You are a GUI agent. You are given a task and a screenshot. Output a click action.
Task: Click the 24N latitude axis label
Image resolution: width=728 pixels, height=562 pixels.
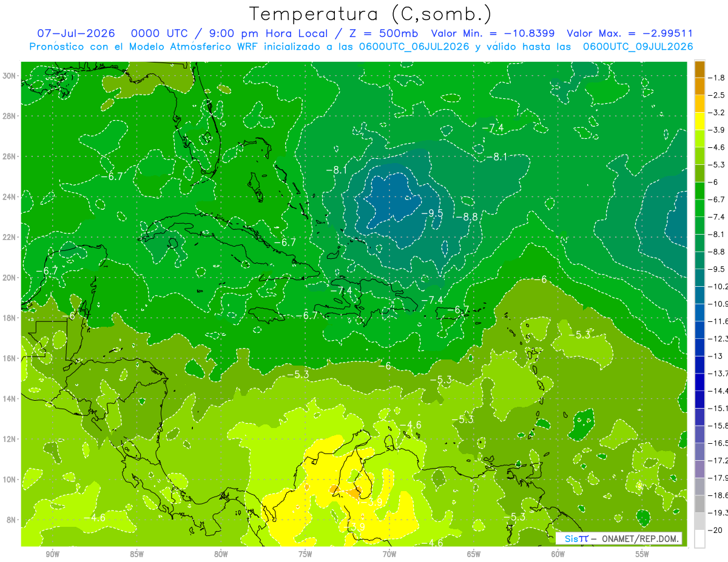tap(10, 196)
